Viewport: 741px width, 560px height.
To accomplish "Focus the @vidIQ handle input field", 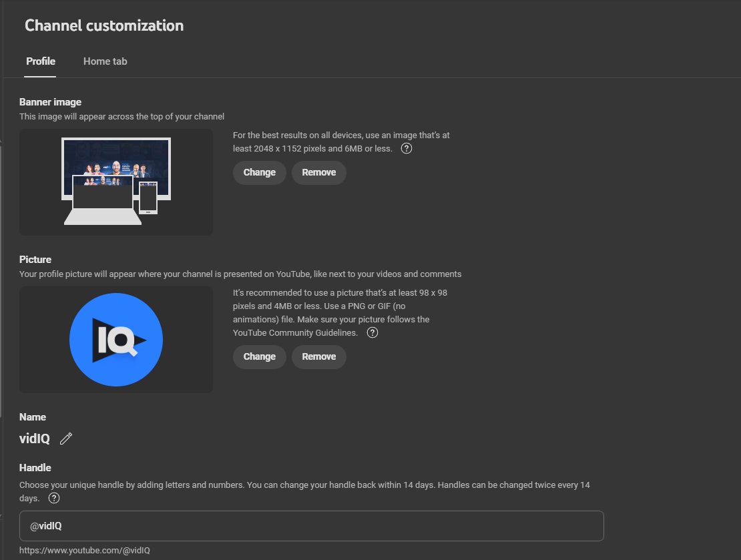I will [x=312, y=526].
